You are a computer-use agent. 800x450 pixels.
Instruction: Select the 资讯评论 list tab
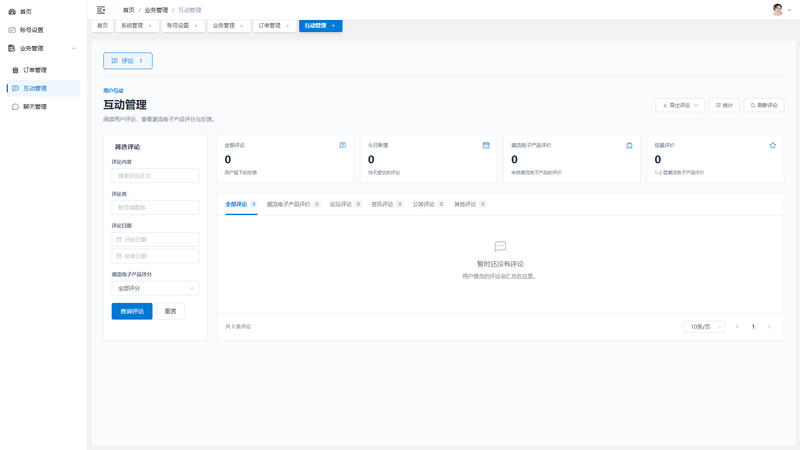387,204
